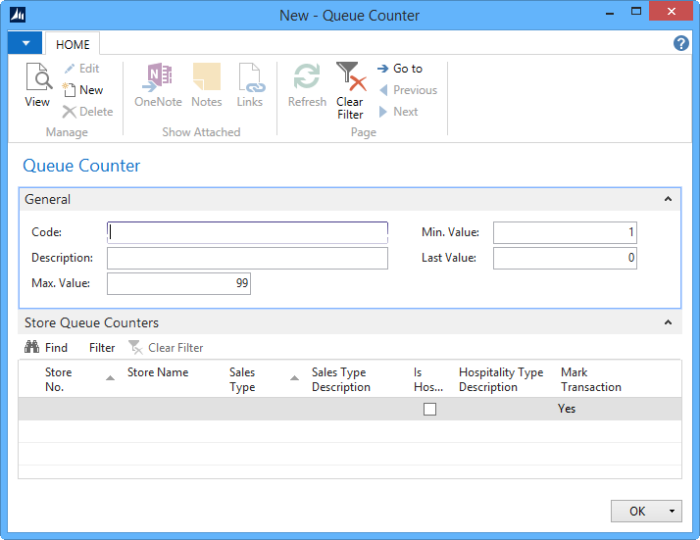Viewport: 700px width, 540px height.
Task: Open the help question mark icon
Action: (x=681, y=44)
